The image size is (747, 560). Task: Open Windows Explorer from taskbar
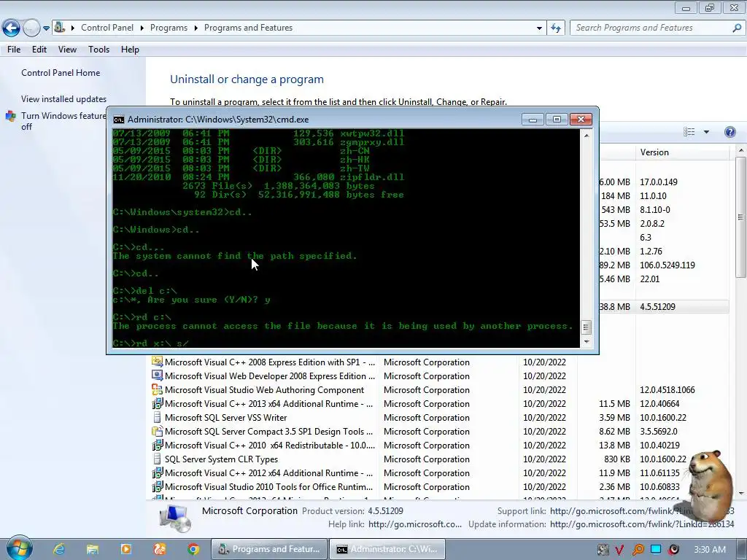point(92,549)
